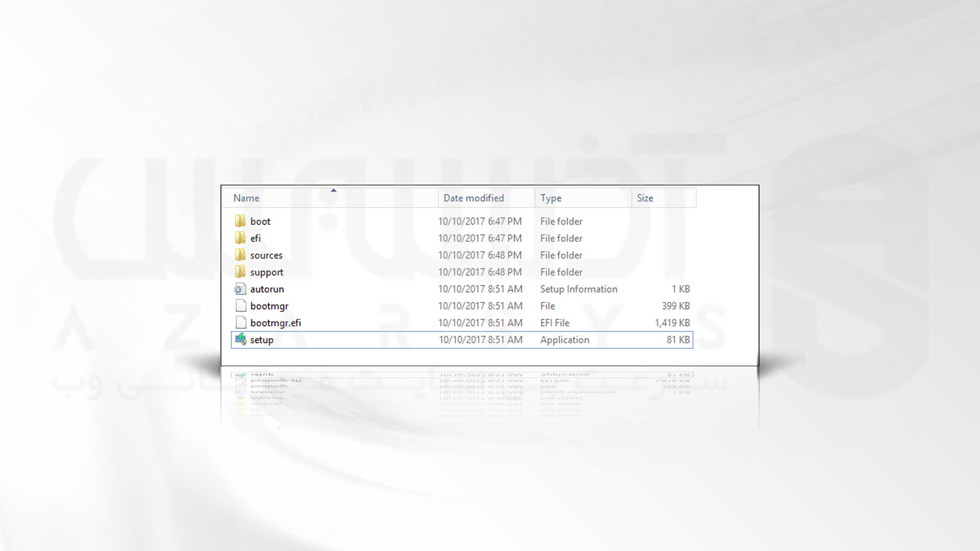Select the bootmgr.efi EFI file
This screenshot has width=980, height=551.
pyautogui.click(x=275, y=322)
